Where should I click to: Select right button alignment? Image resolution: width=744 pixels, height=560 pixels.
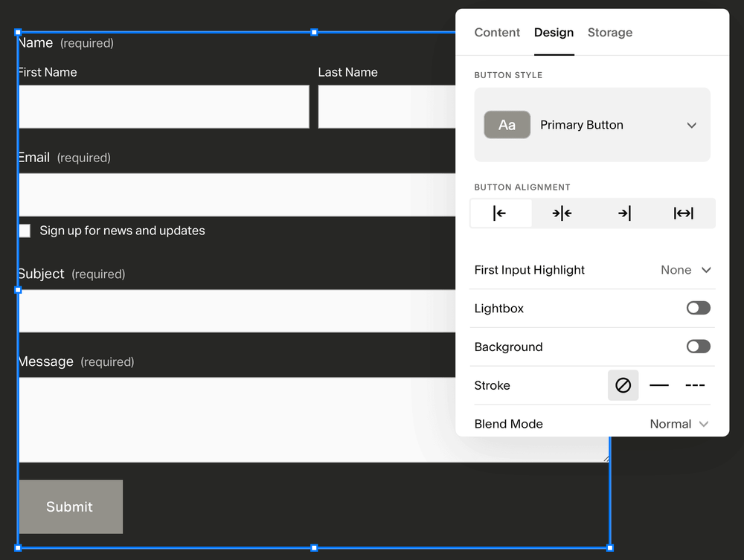[x=623, y=213]
